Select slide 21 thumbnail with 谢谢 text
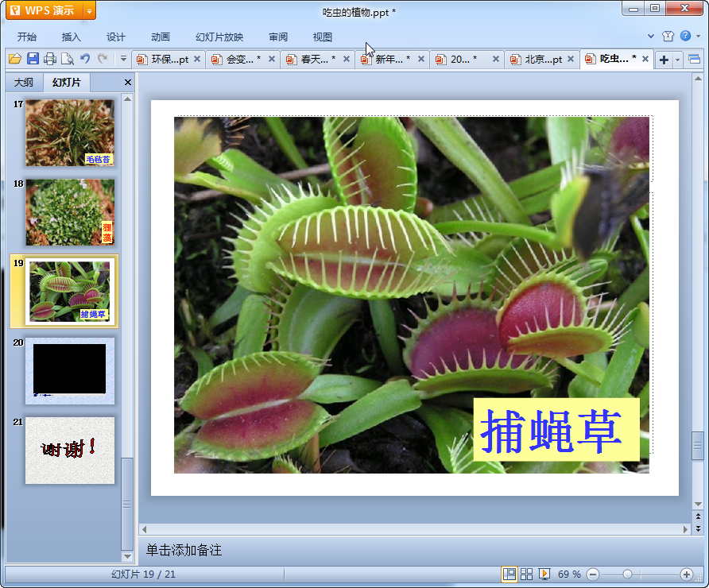Screen dimensions: 709x588 (70, 451)
